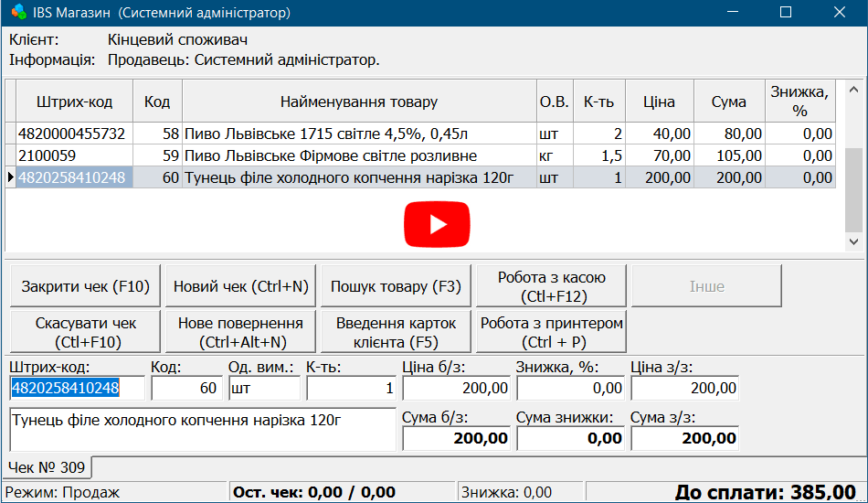The height and width of the screenshot is (503, 868).
Task: Cancel receipt with Скасувати чек (Ctl+F10)
Action: [85, 332]
